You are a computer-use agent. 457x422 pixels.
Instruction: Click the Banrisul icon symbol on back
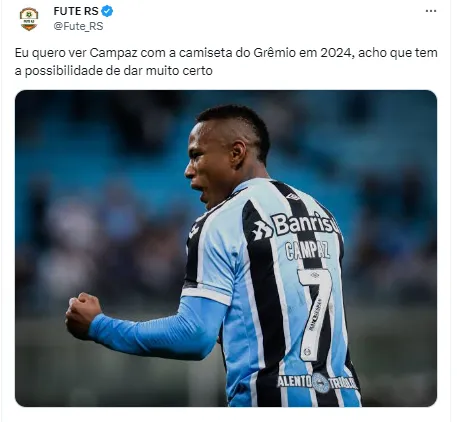click(262, 230)
